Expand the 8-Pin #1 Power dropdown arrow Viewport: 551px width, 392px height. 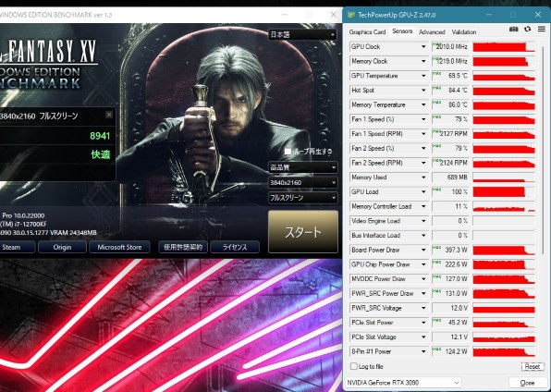pos(423,351)
